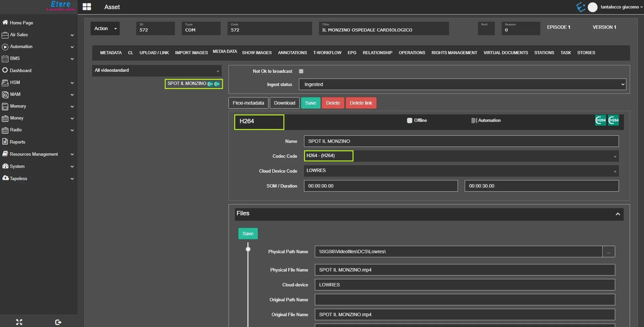Click the Etere logo icon in header
The image size is (644, 327).
(x=581, y=7)
